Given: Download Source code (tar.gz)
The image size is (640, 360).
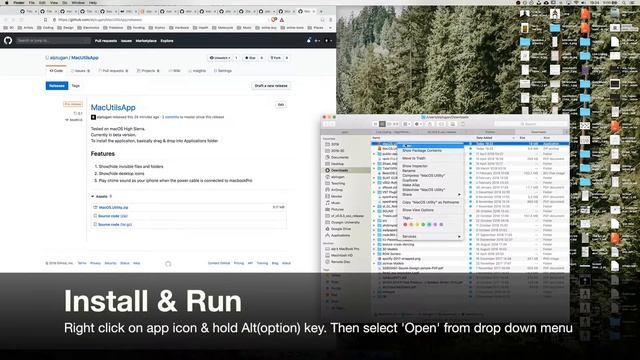Looking at the screenshot, I should 115,224.
